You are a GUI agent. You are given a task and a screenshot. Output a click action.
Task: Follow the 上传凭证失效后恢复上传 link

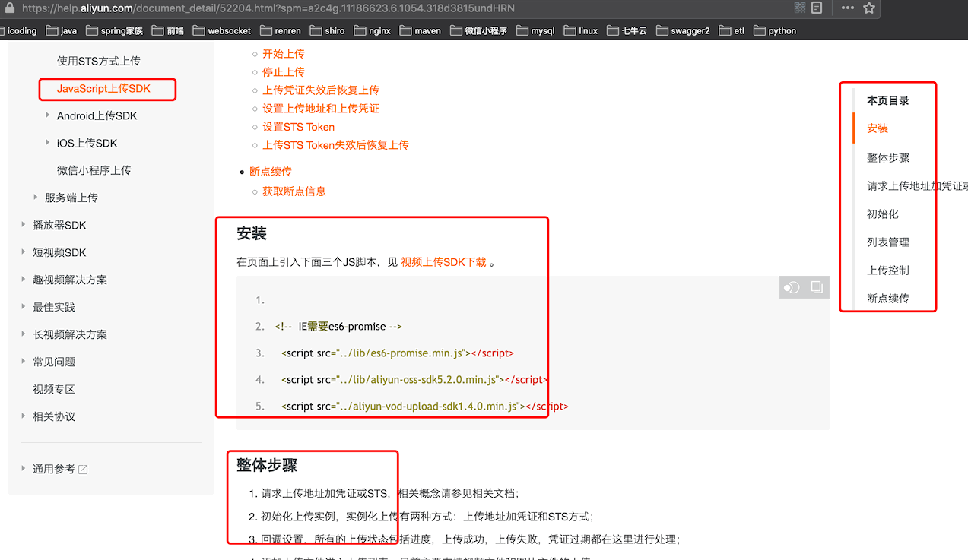pyautogui.click(x=321, y=90)
